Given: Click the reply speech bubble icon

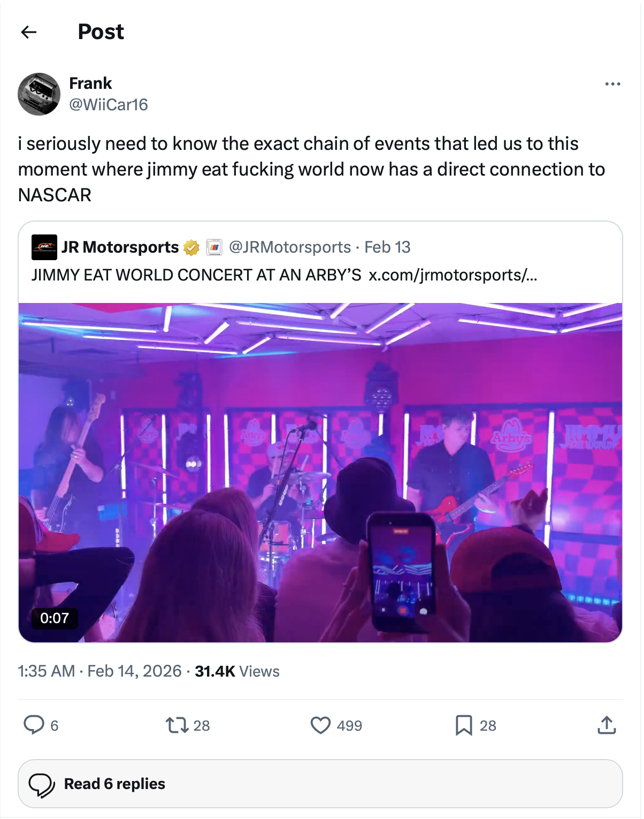Looking at the screenshot, I should point(34,725).
